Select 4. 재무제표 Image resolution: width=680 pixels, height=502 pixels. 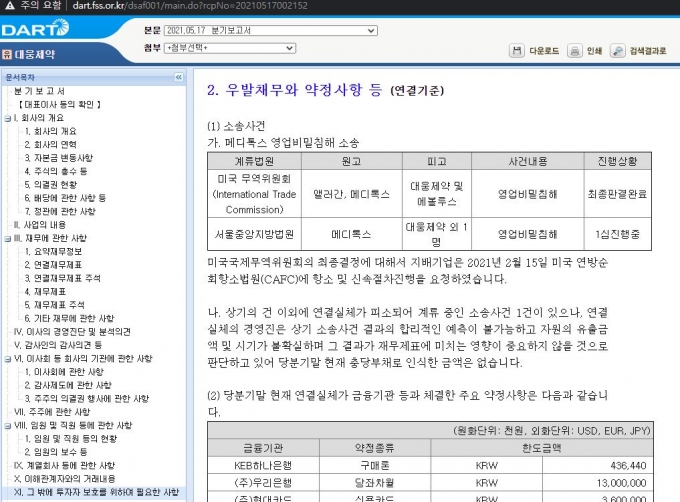click(45, 292)
